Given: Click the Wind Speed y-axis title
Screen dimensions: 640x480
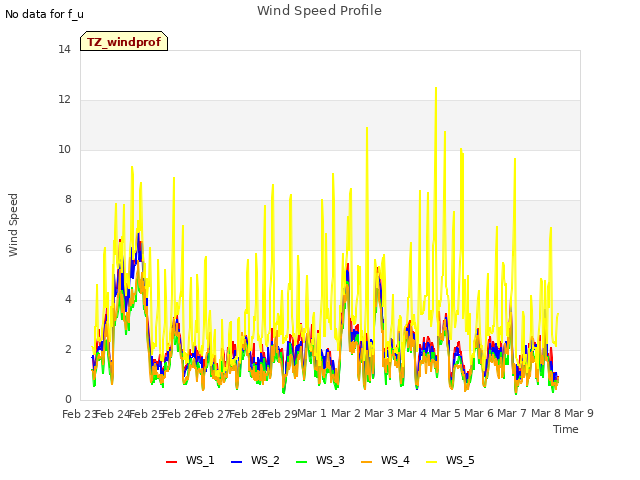Looking at the screenshot, I should (13, 225).
